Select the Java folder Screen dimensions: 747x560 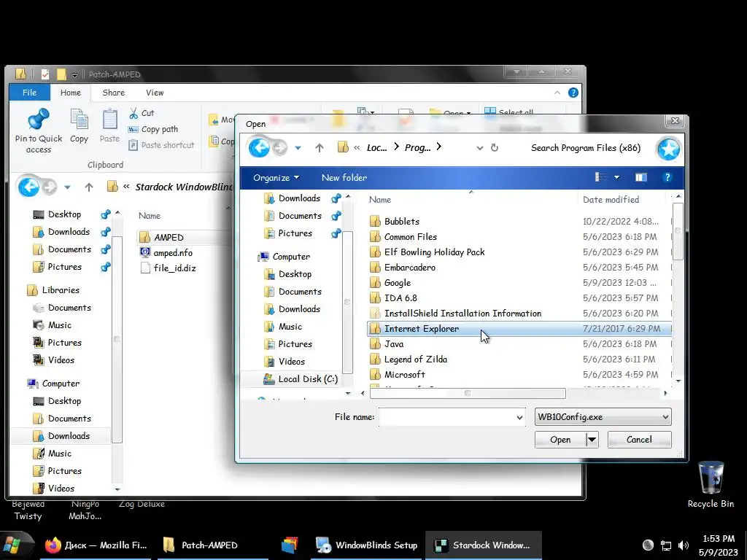tap(519, 344)
